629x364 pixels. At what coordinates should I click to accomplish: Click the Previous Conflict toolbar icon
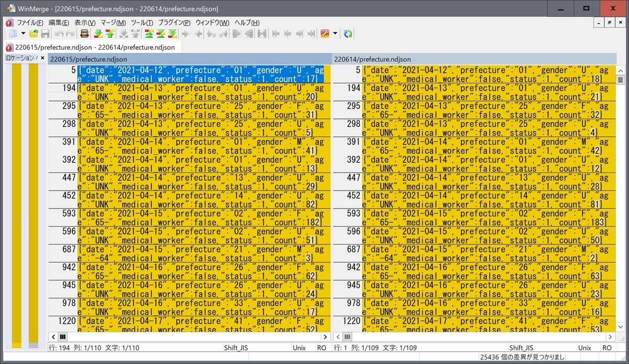tap(135, 34)
